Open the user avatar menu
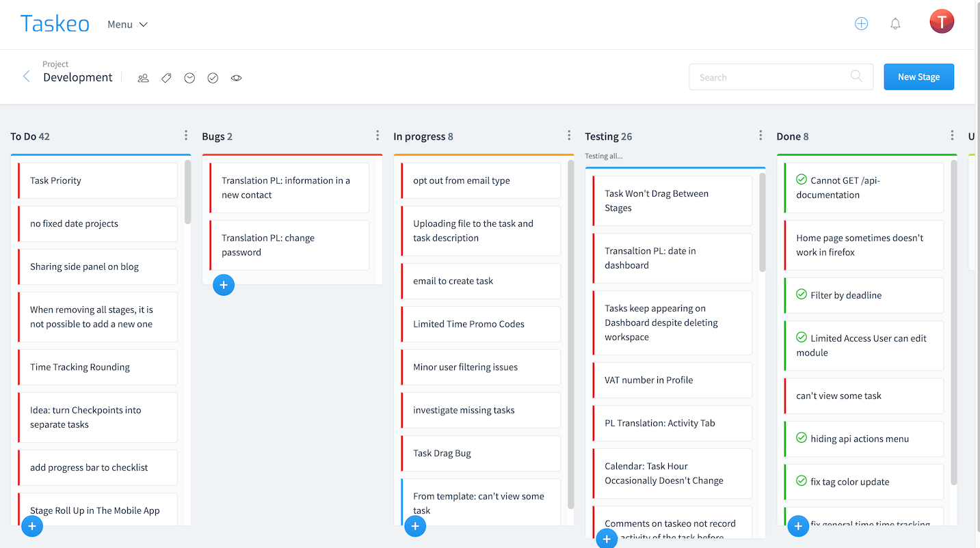This screenshot has height=548, width=980. (x=942, y=22)
